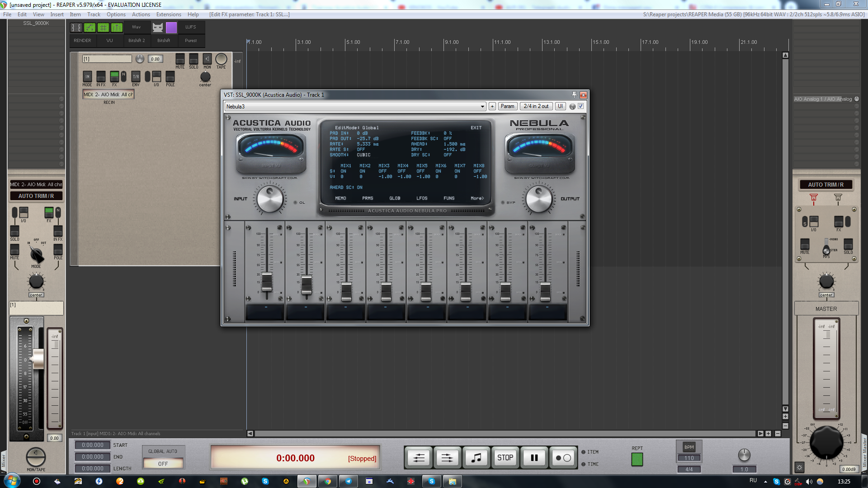Open the 2/4 in 2 out routing button
The image size is (868, 488).
click(536, 106)
